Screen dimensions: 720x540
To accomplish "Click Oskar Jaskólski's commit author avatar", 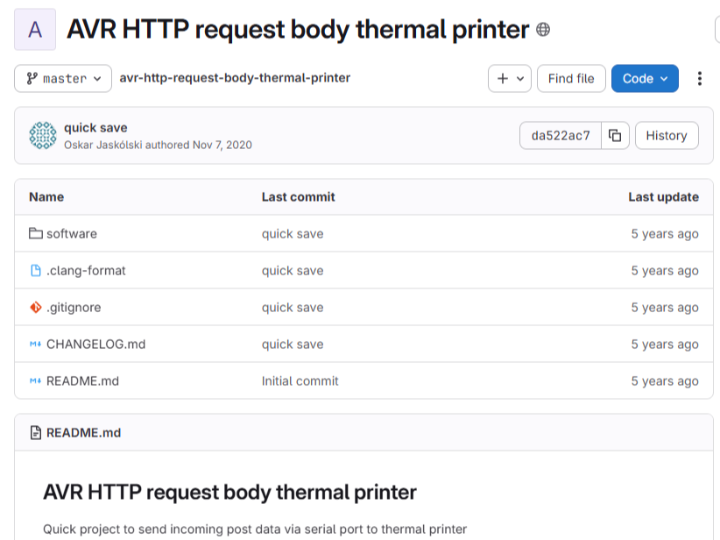I will 43,136.
